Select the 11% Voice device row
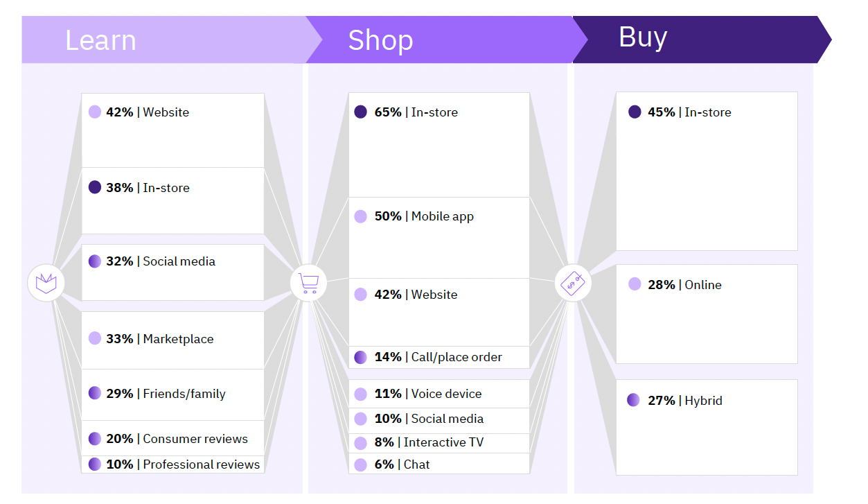Screen dimensions: 868x504 (x=439, y=394)
